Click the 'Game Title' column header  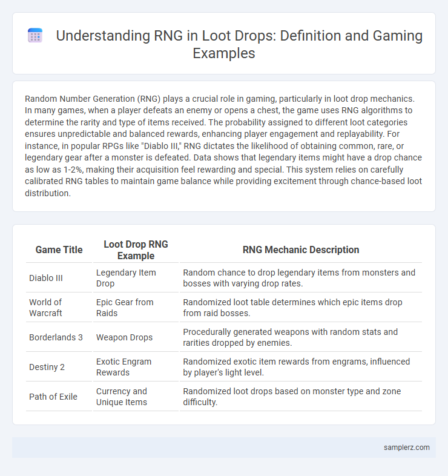59,250
